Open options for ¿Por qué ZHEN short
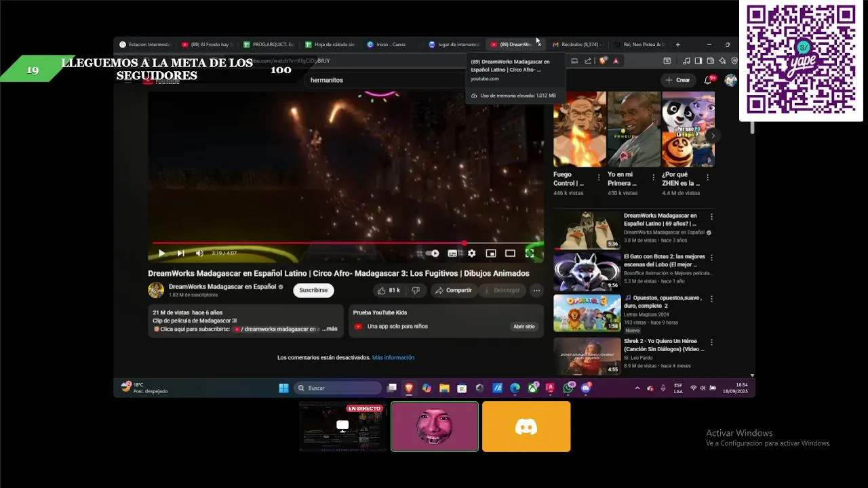 (x=707, y=178)
